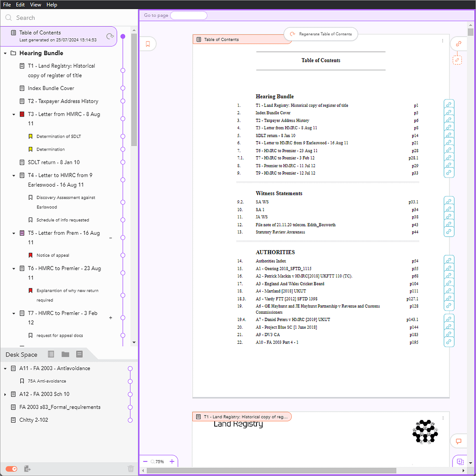Screen dimensions: 476x476
Task: Click the trash icon in Desk Space footer
Action: (x=130, y=469)
